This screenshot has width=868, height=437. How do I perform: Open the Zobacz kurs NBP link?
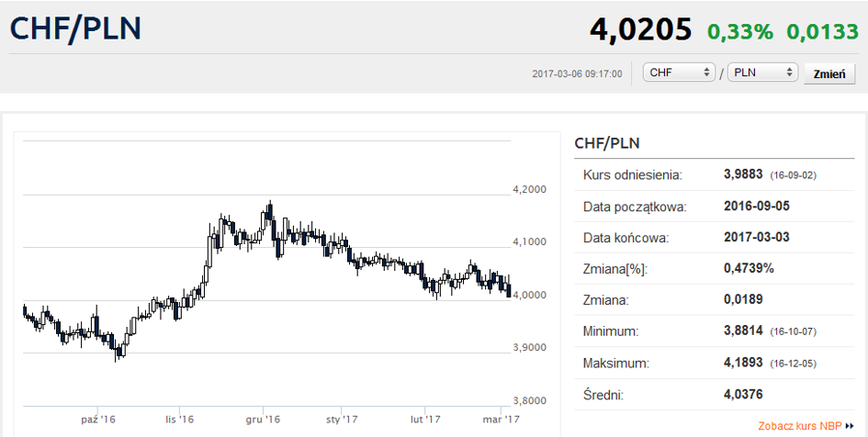[799, 426]
